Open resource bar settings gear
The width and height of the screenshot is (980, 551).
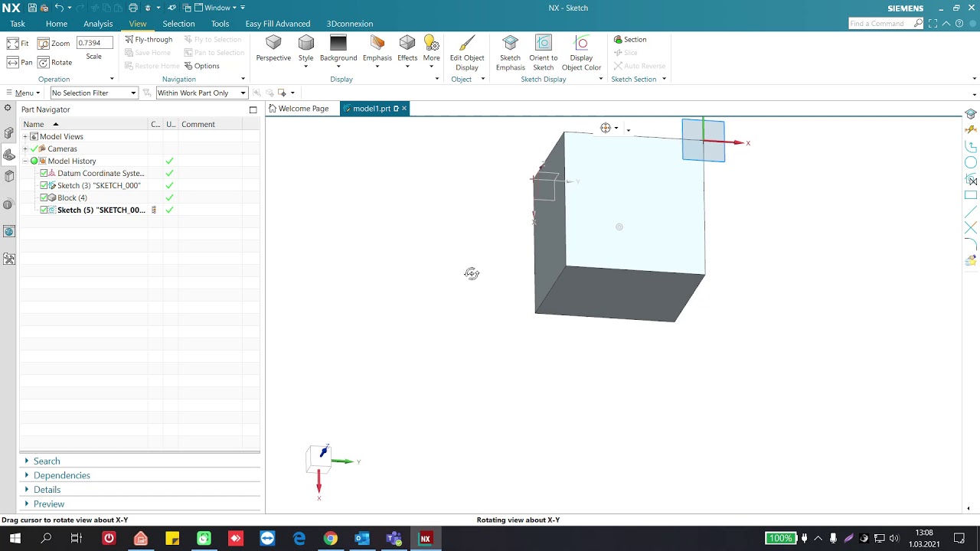tap(8, 109)
